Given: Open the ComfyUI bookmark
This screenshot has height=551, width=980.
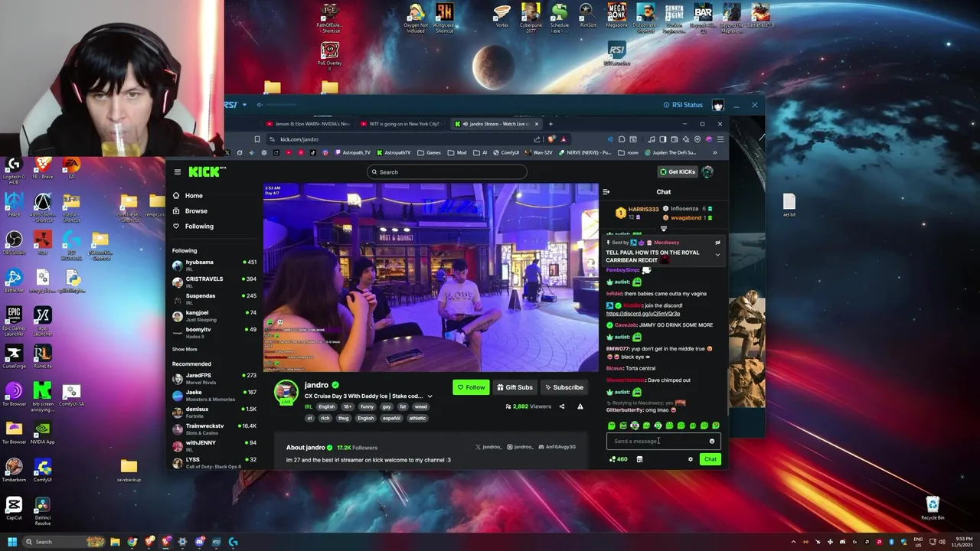Looking at the screenshot, I should 506,152.
